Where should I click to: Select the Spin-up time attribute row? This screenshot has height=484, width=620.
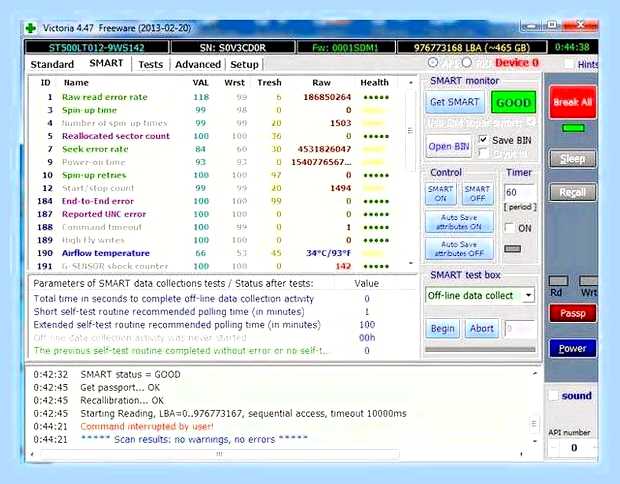click(215, 110)
